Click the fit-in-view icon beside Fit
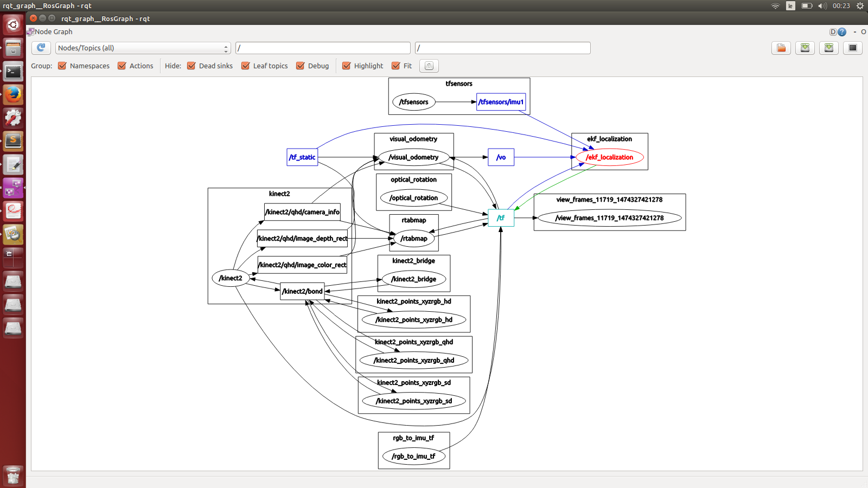This screenshot has height=488, width=868. 429,66
